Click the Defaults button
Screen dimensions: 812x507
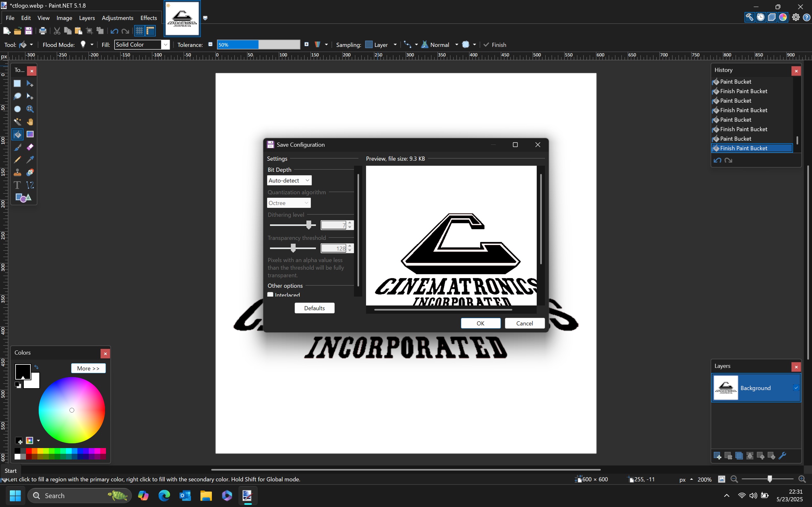314,308
